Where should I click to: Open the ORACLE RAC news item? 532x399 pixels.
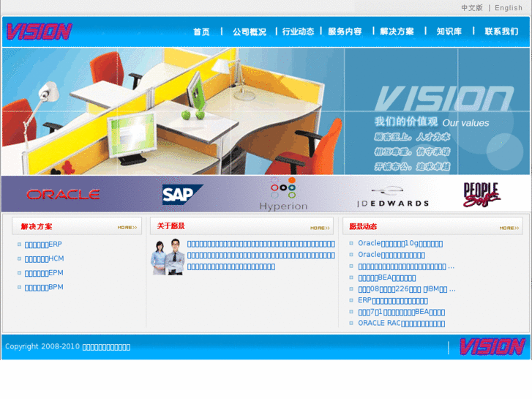click(x=401, y=324)
